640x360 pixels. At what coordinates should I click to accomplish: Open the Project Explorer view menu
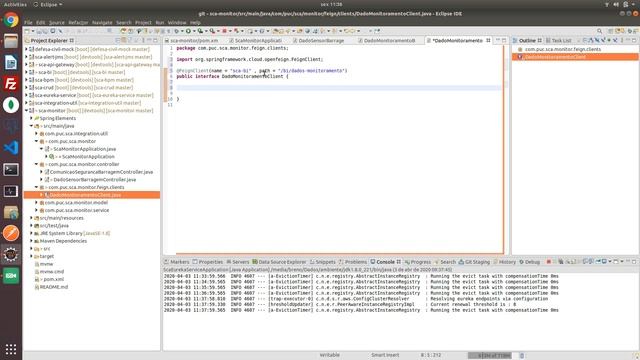pyautogui.click(x=143, y=40)
